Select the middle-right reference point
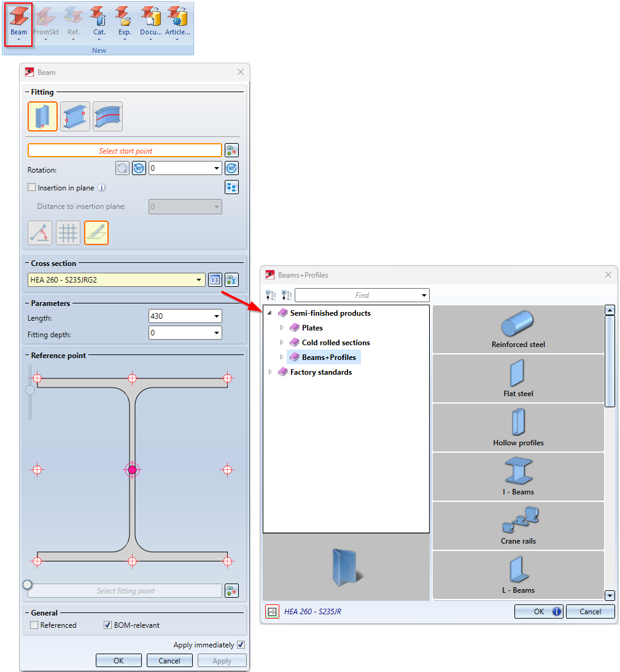Image resolution: width=620 pixels, height=672 pixels. [x=227, y=470]
